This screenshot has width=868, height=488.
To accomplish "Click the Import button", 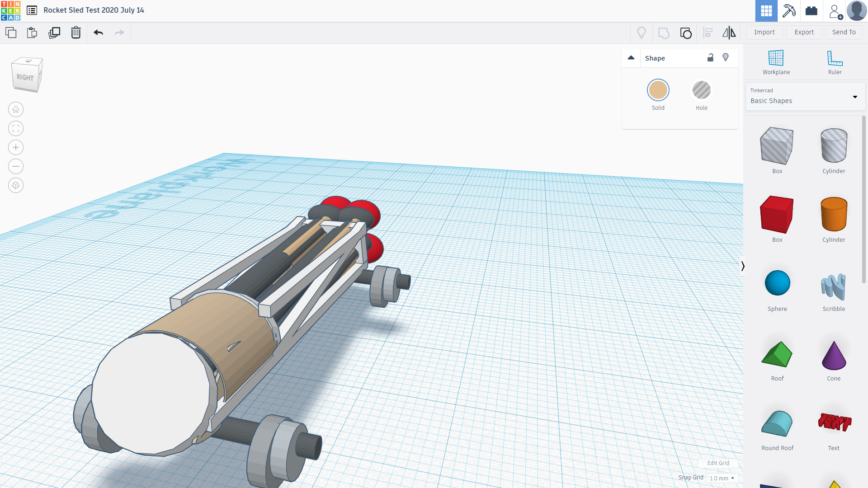I will coord(764,32).
